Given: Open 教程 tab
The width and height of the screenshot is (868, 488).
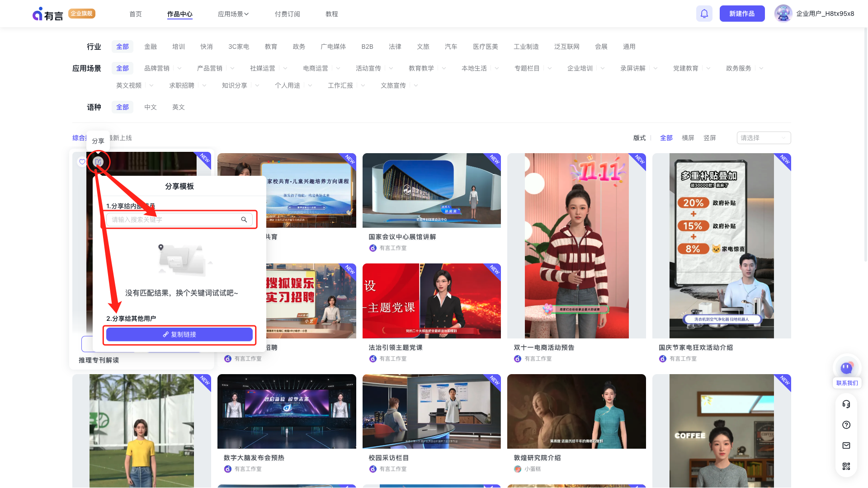Looking at the screenshot, I should pyautogui.click(x=332, y=14).
